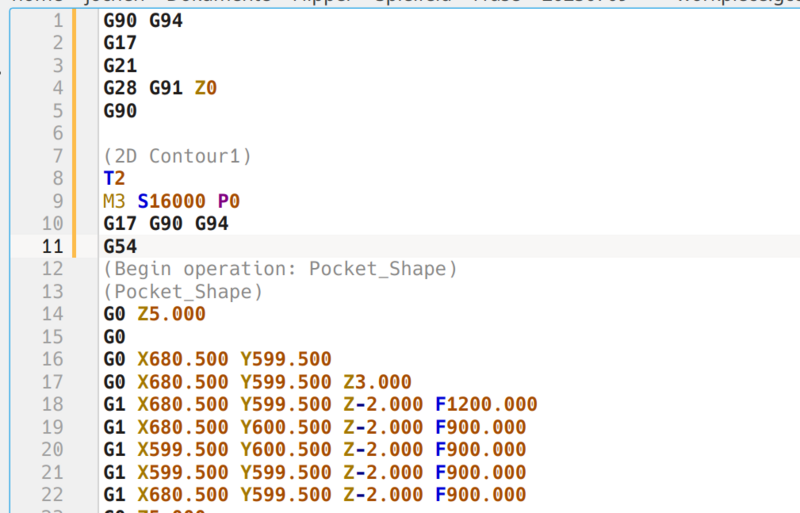Click the T2 tool change code

click(114, 178)
